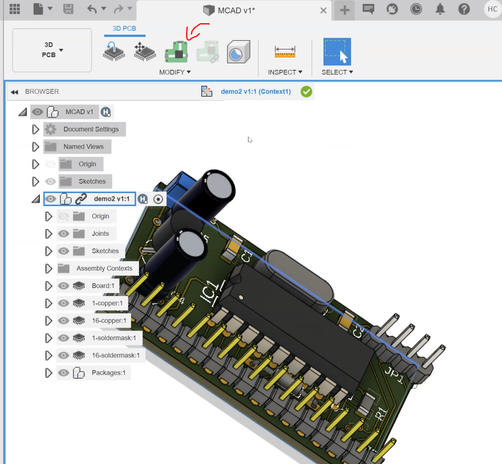502x464 pixels.
Task: Expand the Board:1 node
Action: click(x=48, y=286)
